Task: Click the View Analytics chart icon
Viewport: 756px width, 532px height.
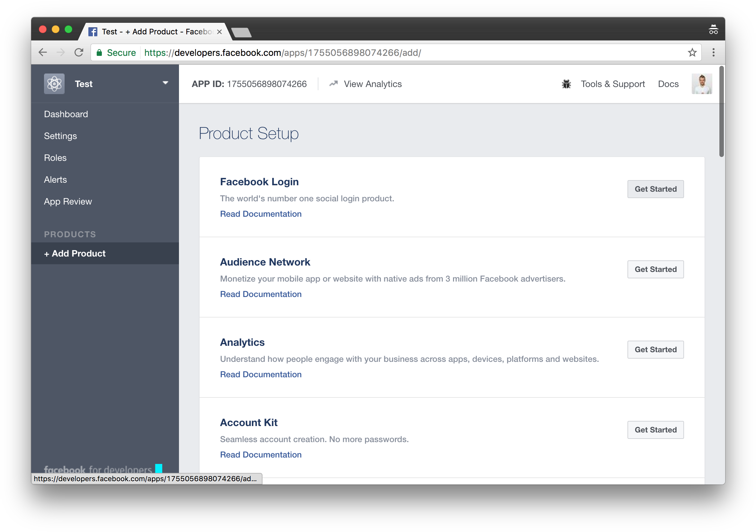Action: pos(334,83)
